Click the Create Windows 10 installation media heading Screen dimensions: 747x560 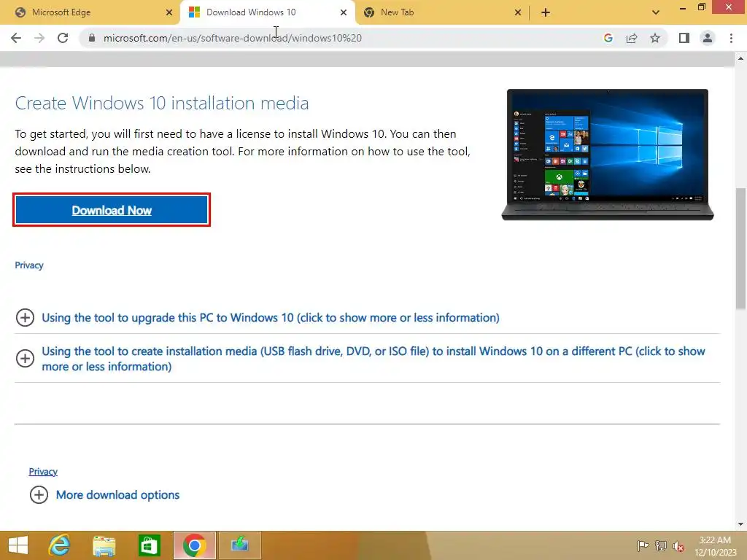pyautogui.click(x=162, y=103)
